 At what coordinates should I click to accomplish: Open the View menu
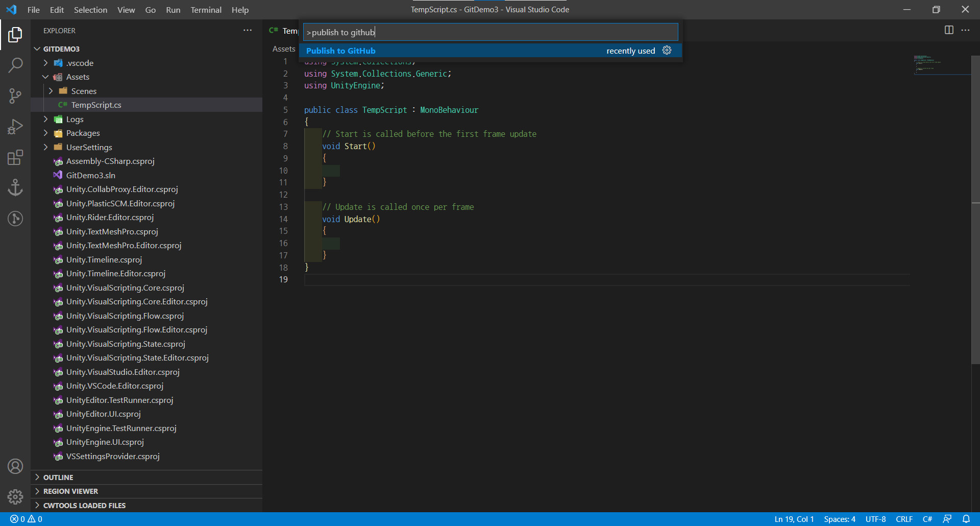126,10
